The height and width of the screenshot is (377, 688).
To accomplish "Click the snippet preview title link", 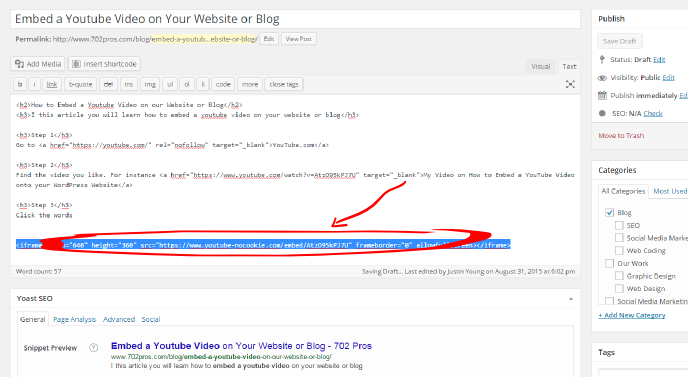I will (241, 346).
